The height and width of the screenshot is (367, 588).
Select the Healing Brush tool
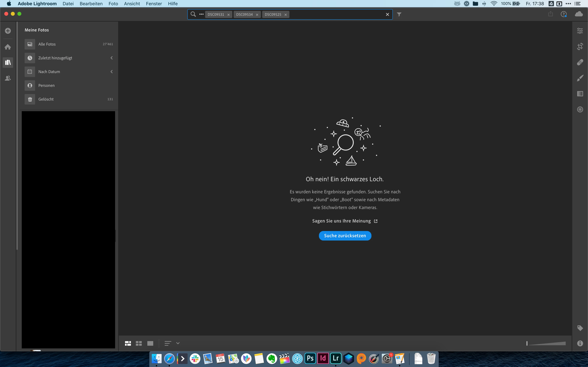point(580,62)
